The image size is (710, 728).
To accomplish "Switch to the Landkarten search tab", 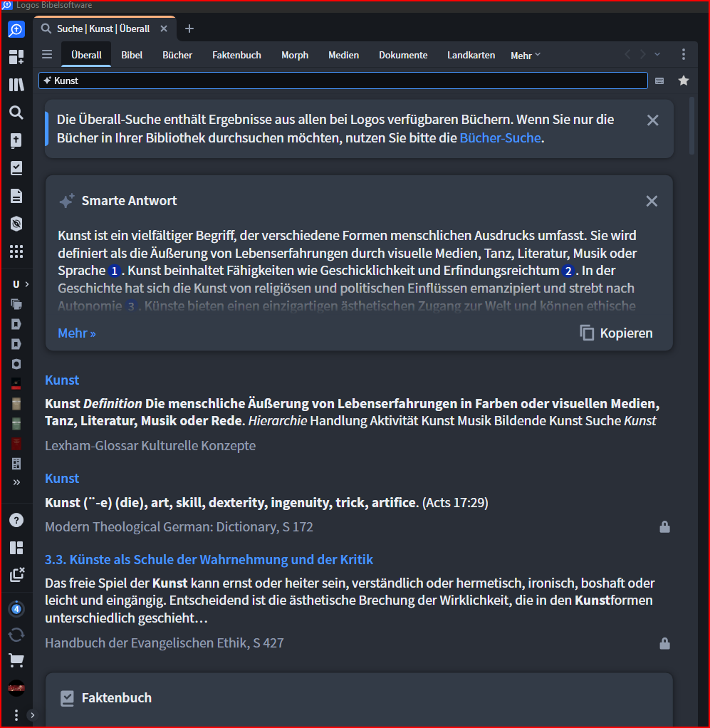I will (471, 55).
